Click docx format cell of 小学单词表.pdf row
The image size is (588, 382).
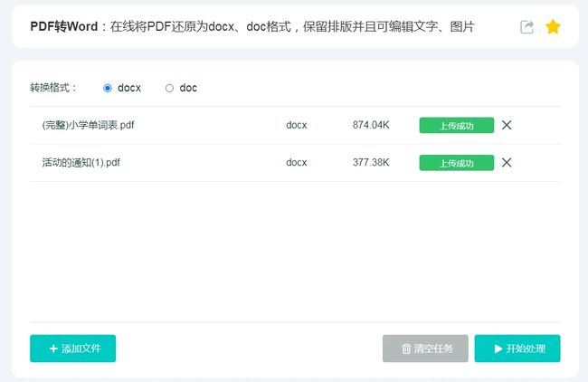(296, 125)
